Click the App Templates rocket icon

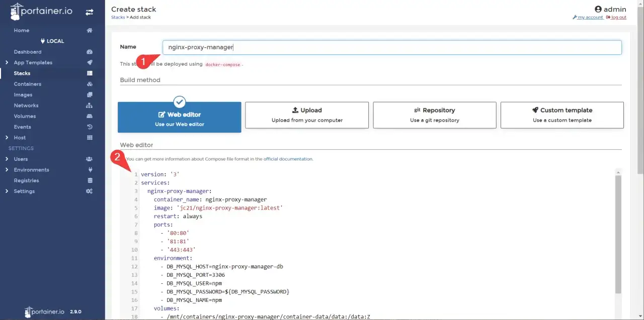tap(90, 62)
